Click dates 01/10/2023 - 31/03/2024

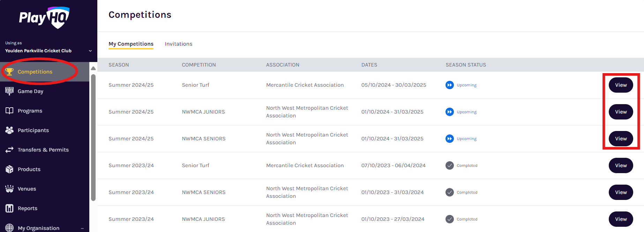point(392,192)
